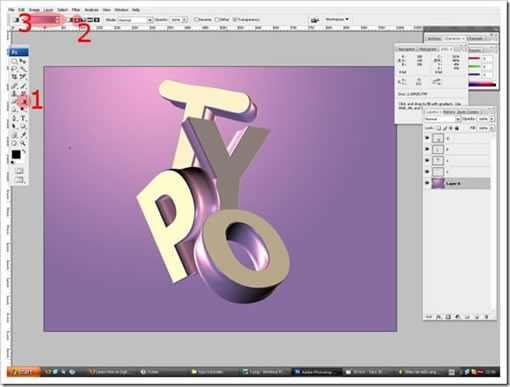Click the Windows Start button
510x387 pixels.
pyautogui.click(x=23, y=372)
